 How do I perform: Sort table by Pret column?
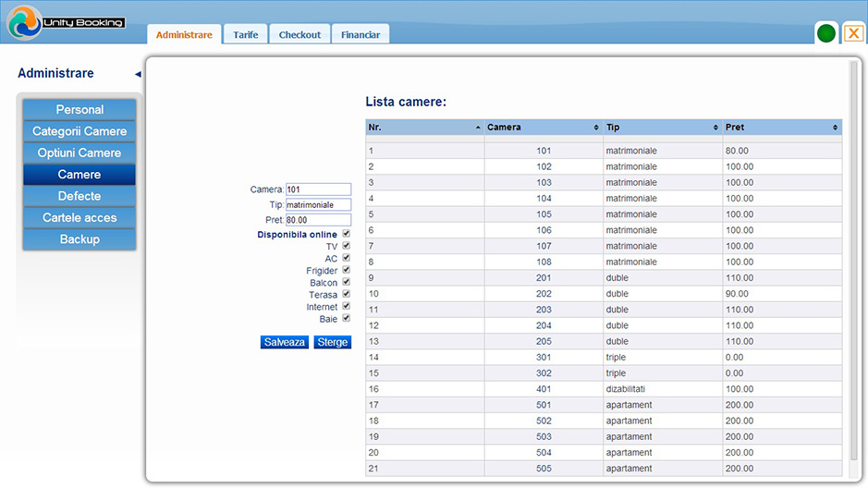click(x=782, y=127)
